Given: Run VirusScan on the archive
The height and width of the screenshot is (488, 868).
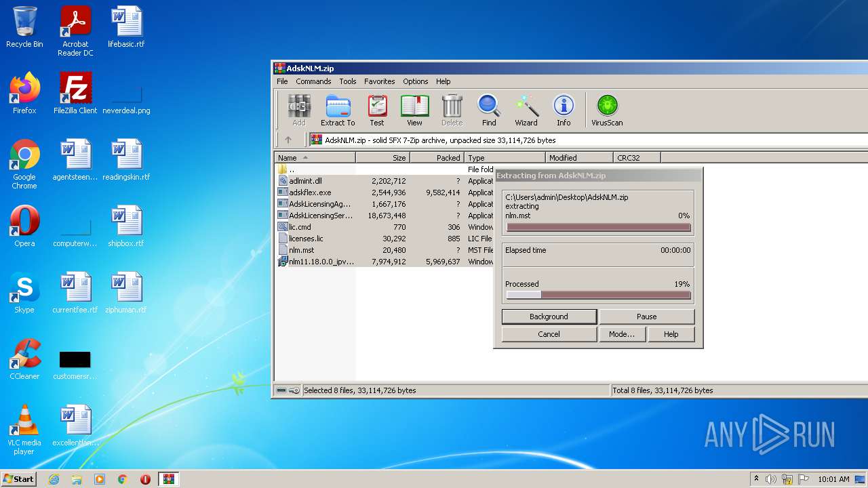Looking at the screenshot, I should 607,110.
